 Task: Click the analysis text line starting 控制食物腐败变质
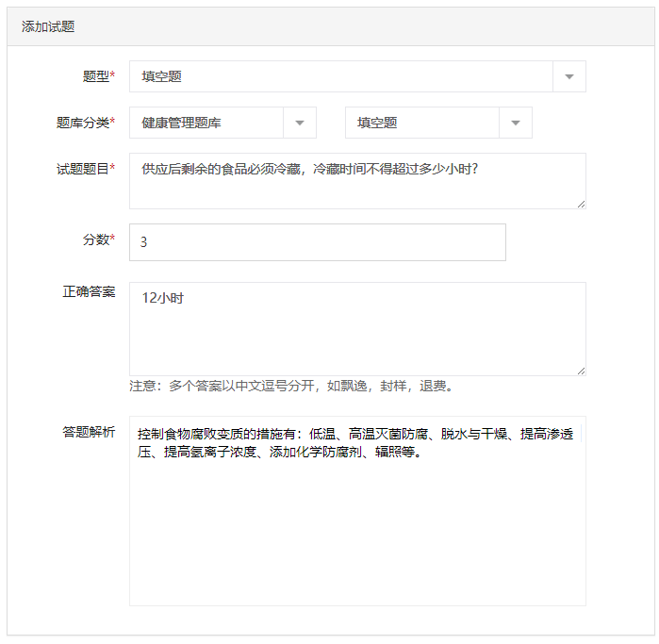[355, 434]
